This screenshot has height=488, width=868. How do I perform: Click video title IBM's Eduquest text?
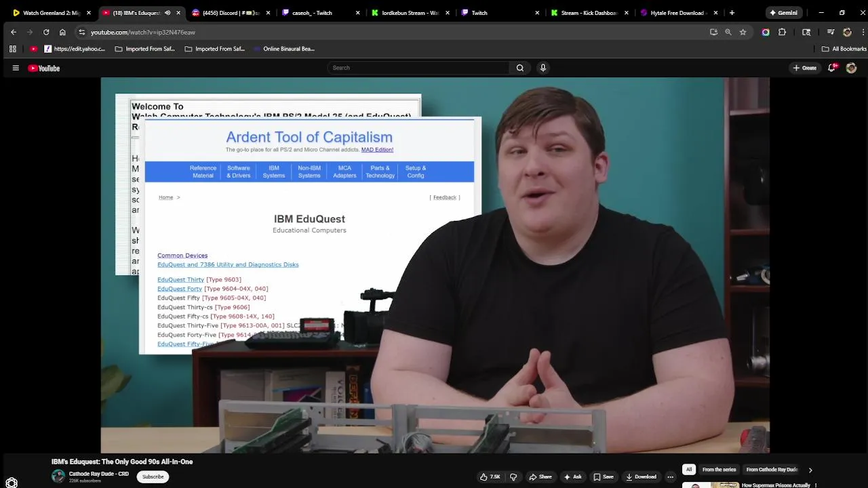pos(122,462)
